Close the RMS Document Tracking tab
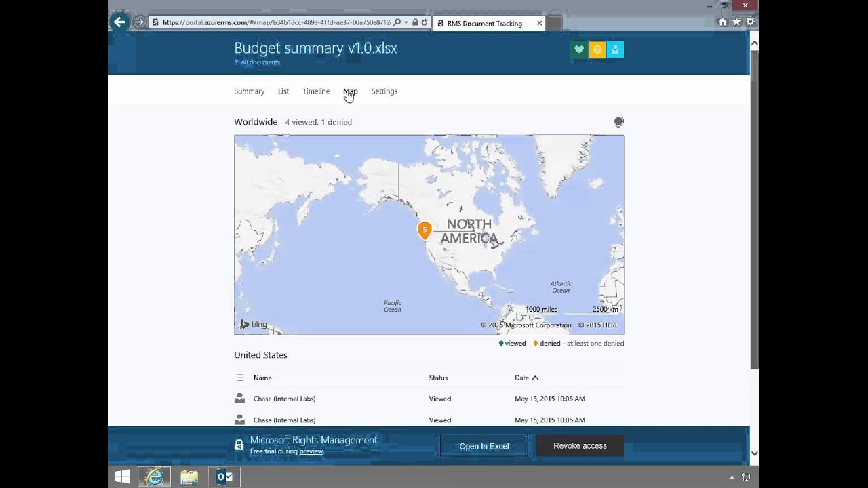This screenshot has width=868, height=488. pos(539,23)
